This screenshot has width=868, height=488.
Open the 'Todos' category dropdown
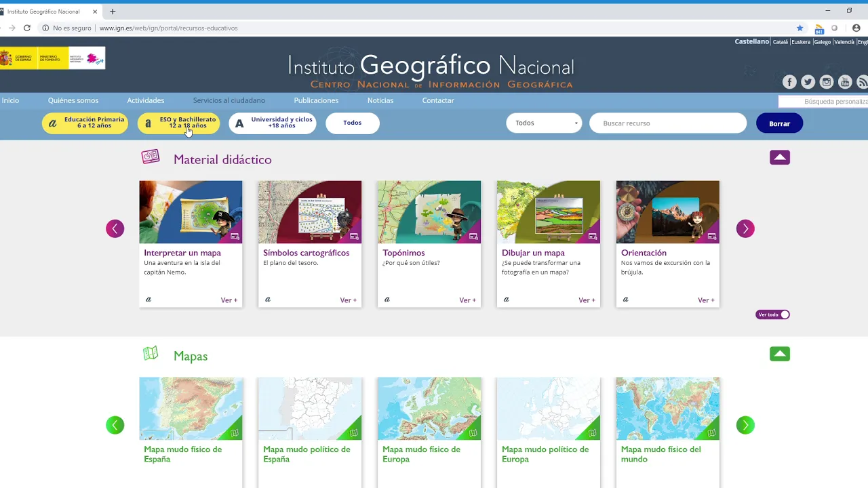[x=544, y=123]
